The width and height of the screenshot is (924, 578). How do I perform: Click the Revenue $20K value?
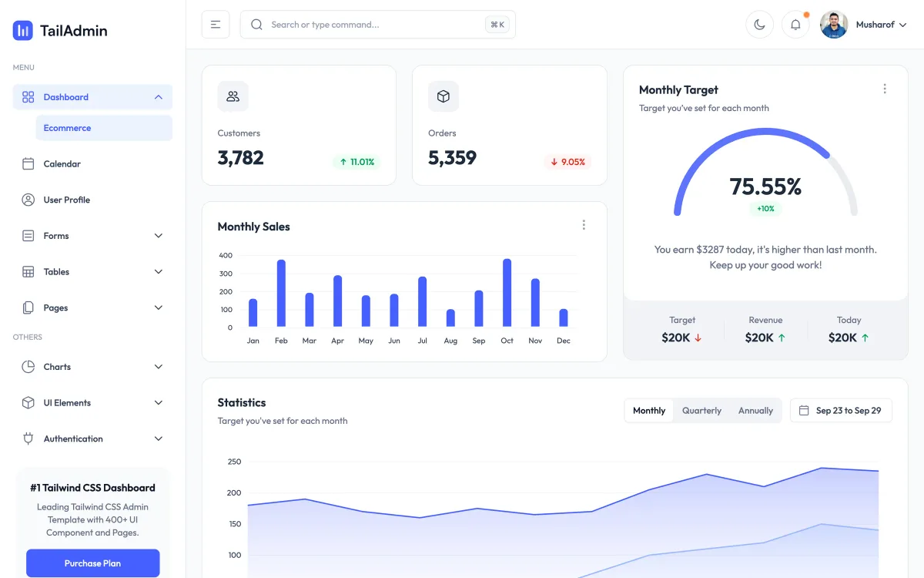[x=765, y=338]
